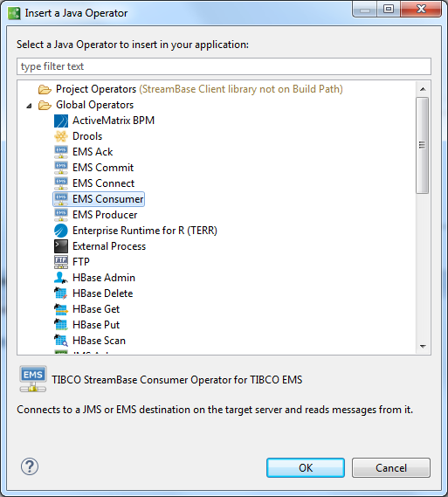448x497 pixels.
Task: Click the HBase Delete icon
Action: (x=61, y=293)
